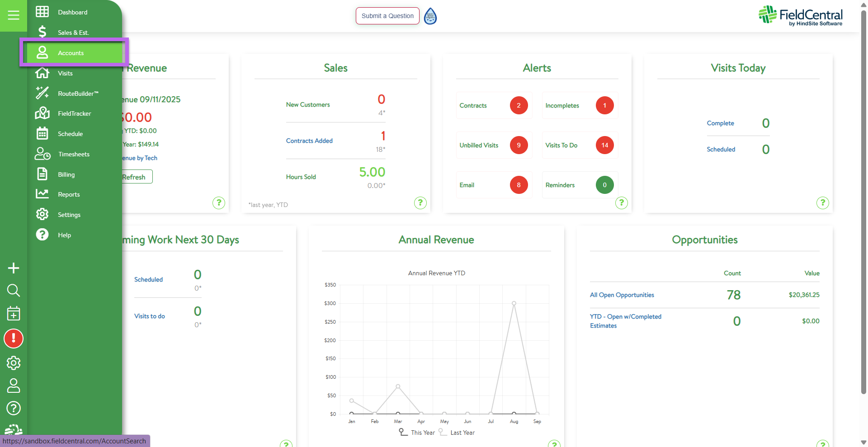Screen dimensions: 868x447
Task: Open the magnifying glass search icon
Action: point(14,291)
